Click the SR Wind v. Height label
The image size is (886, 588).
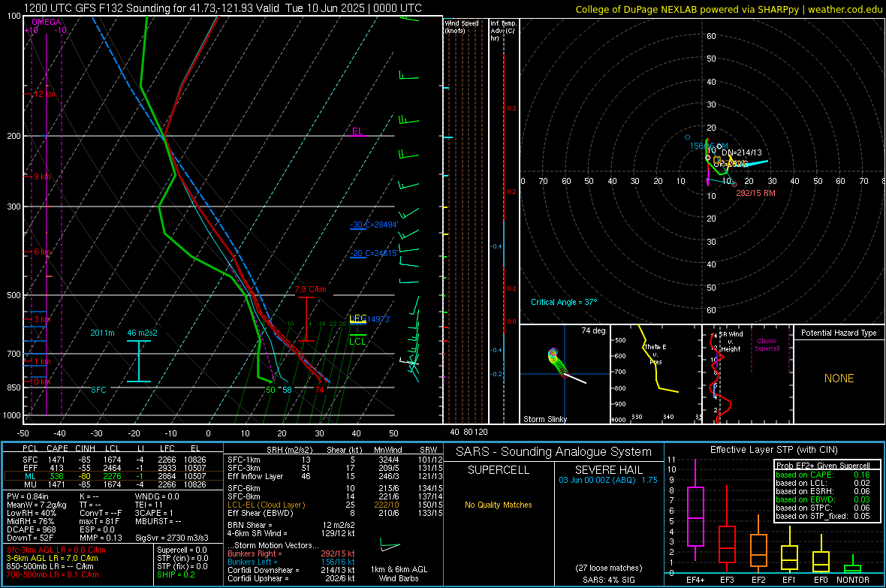tap(731, 342)
